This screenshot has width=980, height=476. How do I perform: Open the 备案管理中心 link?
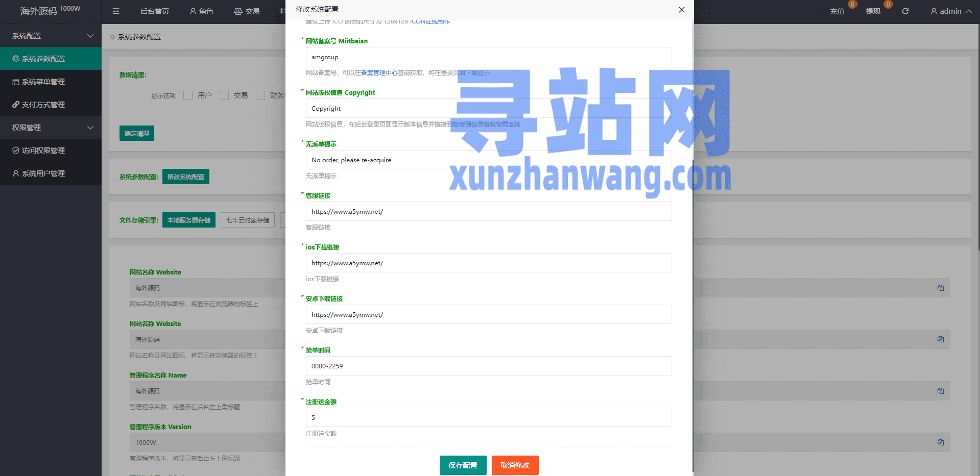[x=379, y=73]
